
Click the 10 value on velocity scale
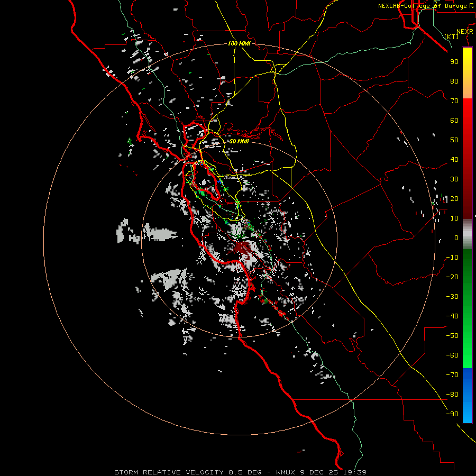coord(454,218)
